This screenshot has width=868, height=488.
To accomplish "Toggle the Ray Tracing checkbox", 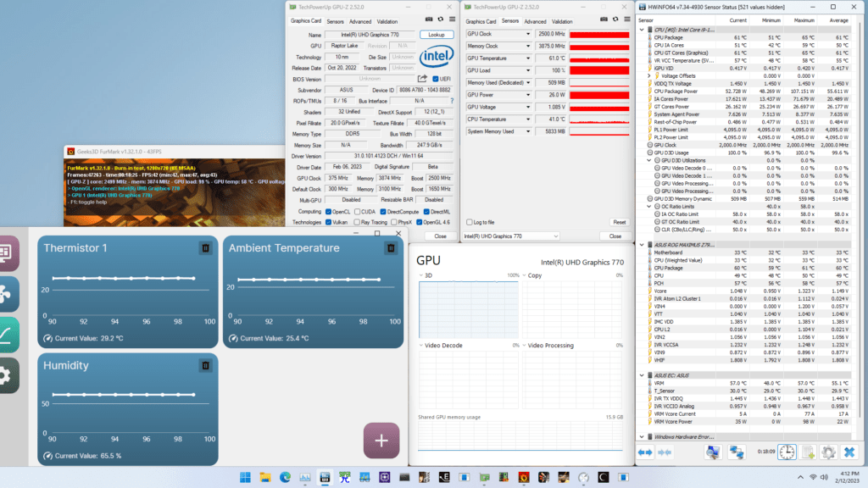I will click(x=357, y=222).
